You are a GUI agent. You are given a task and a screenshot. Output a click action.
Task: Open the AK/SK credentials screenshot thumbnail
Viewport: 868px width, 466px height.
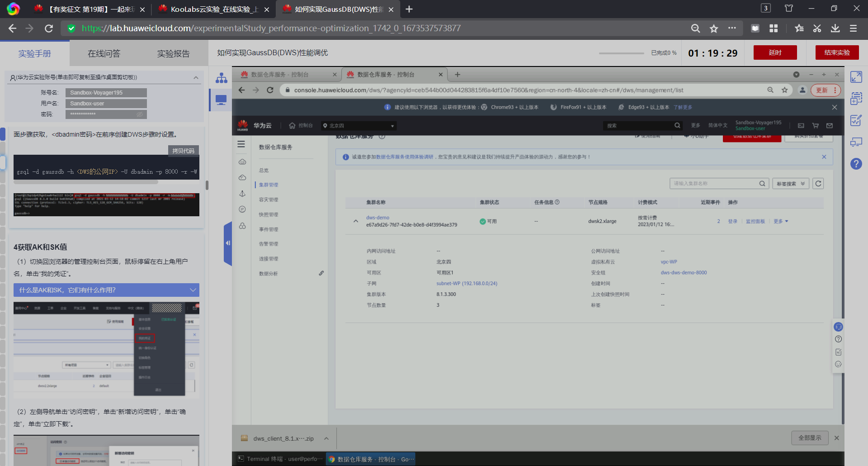[106, 350]
